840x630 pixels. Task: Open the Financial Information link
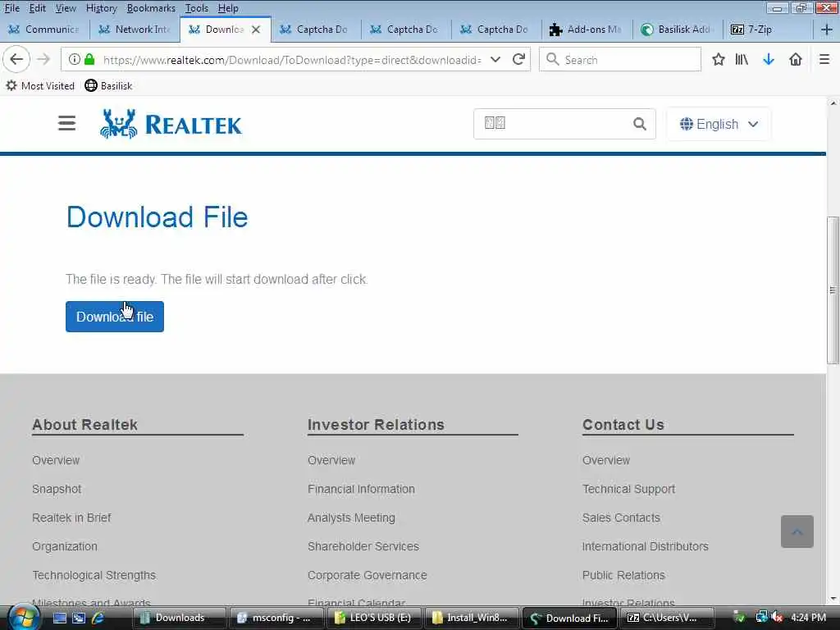click(x=361, y=489)
